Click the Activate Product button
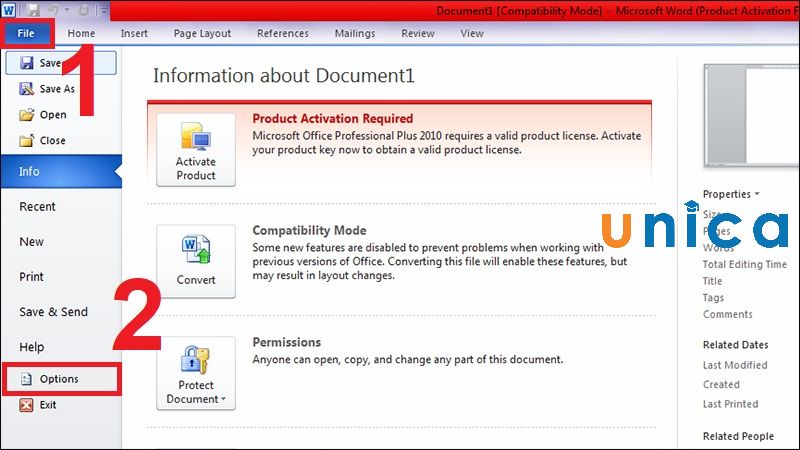Image resolution: width=800 pixels, height=450 pixels. click(196, 150)
